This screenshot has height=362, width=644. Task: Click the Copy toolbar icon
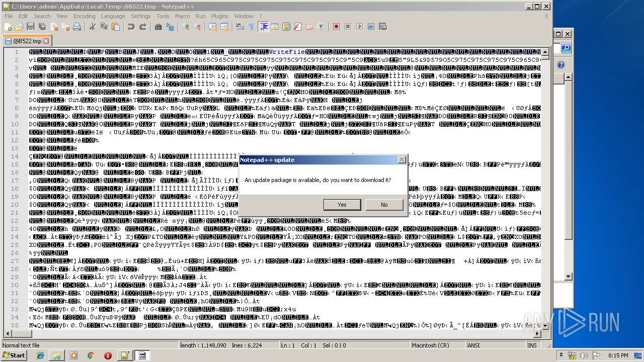pyautogui.click(x=104, y=27)
